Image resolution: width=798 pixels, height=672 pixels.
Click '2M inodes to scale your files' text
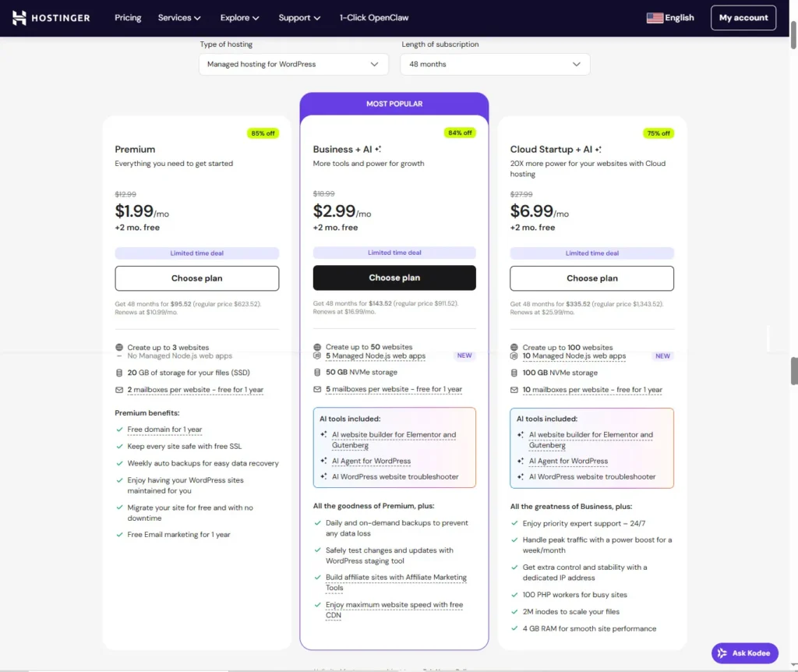[x=571, y=612]
